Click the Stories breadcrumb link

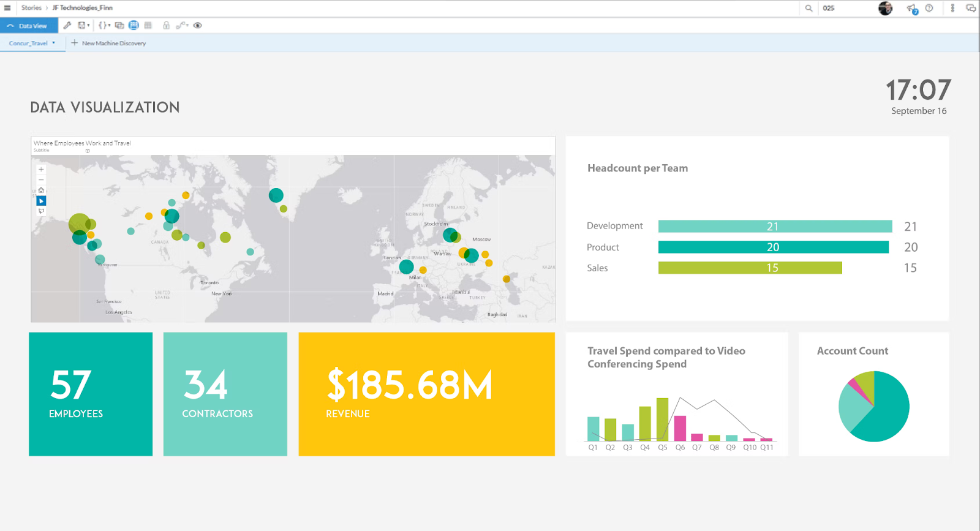tap(31, 8)
